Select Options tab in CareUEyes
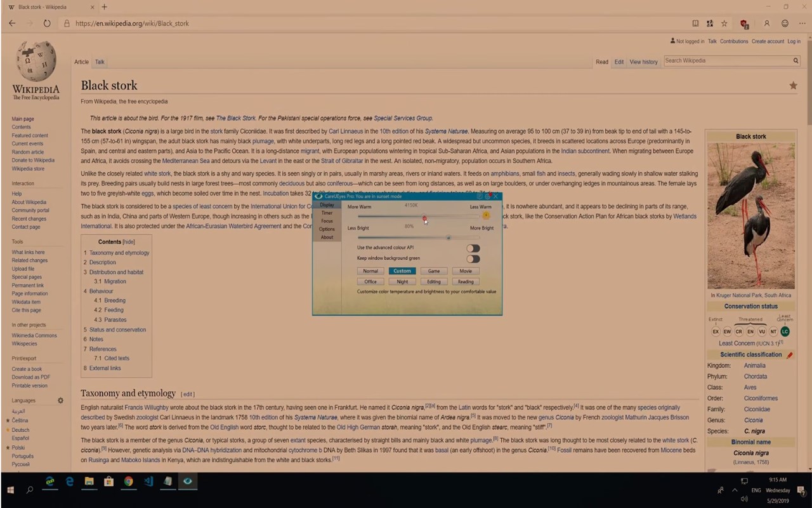The width and height of the screenshot is (812, 508). click(x=327, y=229)
